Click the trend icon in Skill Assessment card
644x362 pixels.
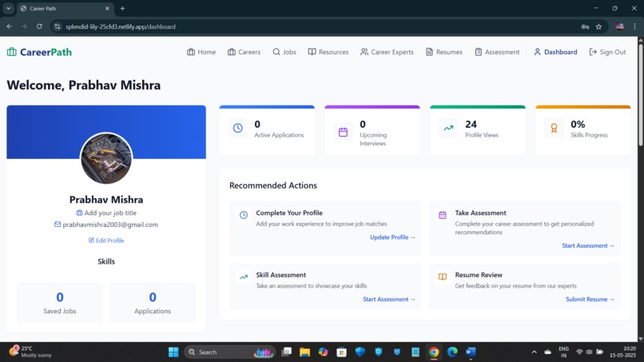(x=244, y=277)
